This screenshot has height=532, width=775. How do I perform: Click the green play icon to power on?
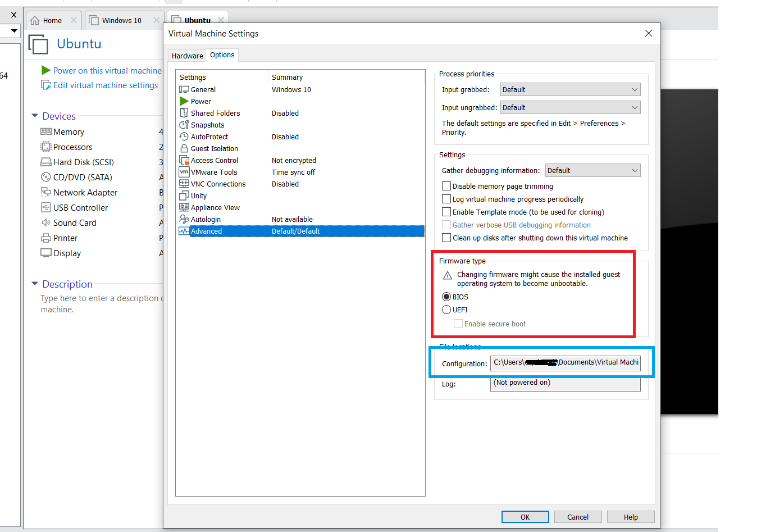tap(46, 70)
